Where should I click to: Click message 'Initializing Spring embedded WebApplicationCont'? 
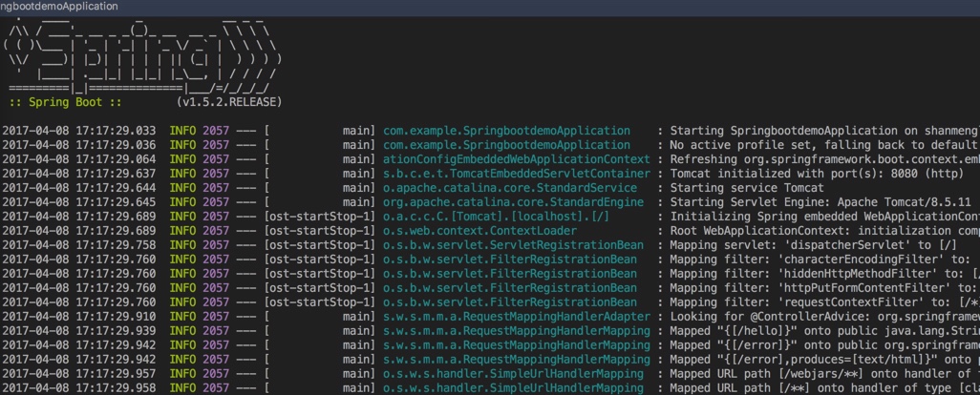(x=824, y=217)
